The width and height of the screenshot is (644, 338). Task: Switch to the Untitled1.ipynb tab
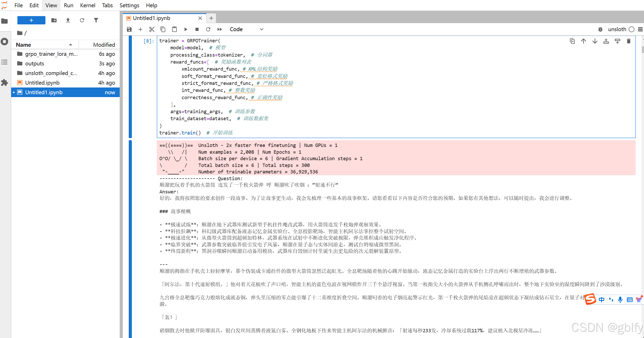(152, 18)
